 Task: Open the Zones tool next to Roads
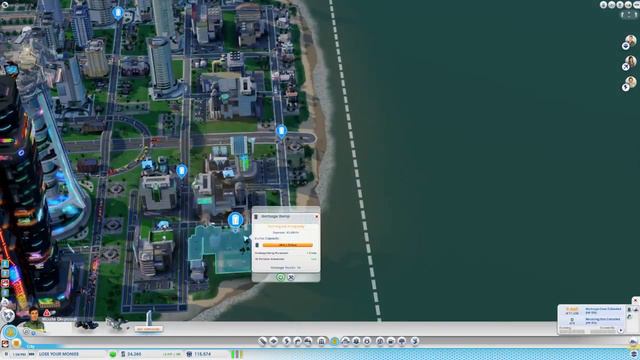(273, 341)
